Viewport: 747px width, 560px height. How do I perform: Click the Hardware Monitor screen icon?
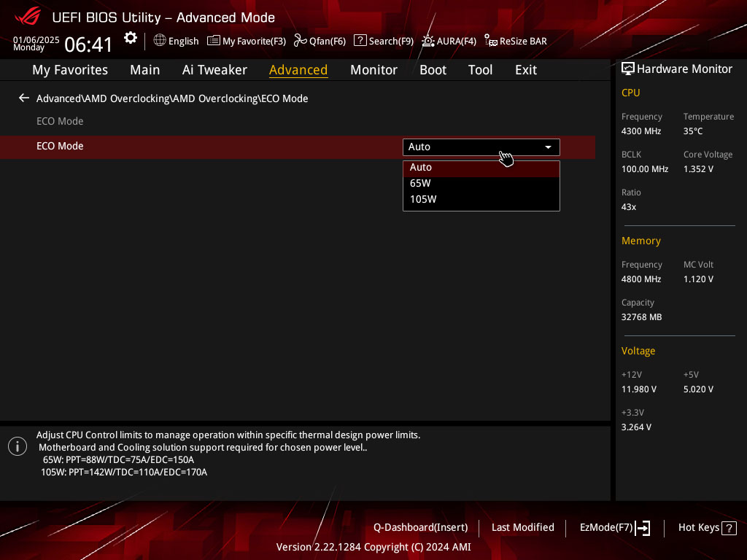628,69
